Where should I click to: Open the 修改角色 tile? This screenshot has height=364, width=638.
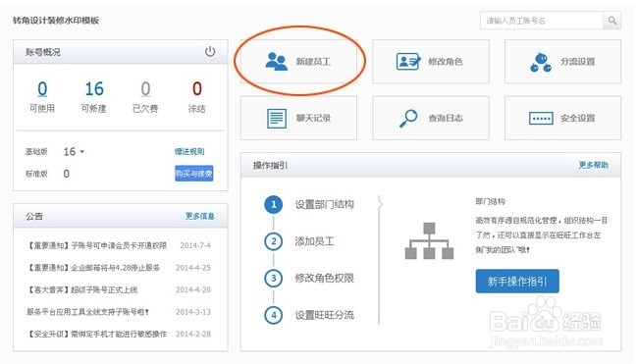(x=431, y=62)
